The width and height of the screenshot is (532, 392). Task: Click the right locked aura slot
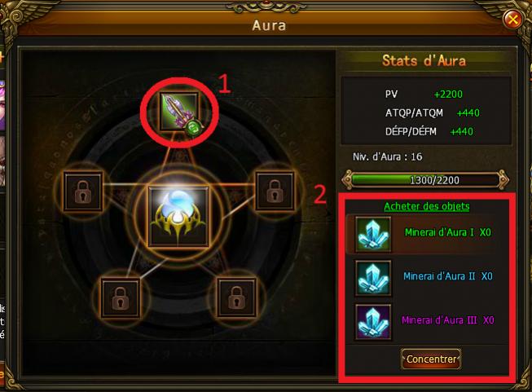pyautogui.click(x=275, y=192)
